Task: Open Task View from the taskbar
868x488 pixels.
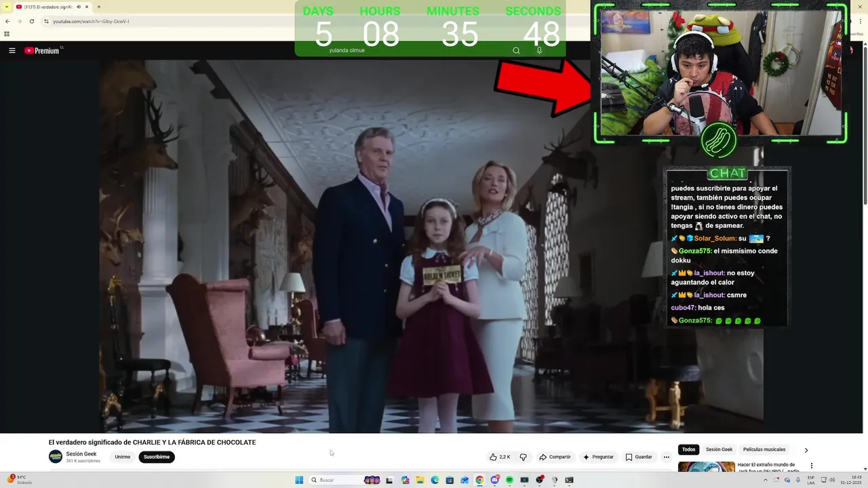Action: click(x=389, y=480)
